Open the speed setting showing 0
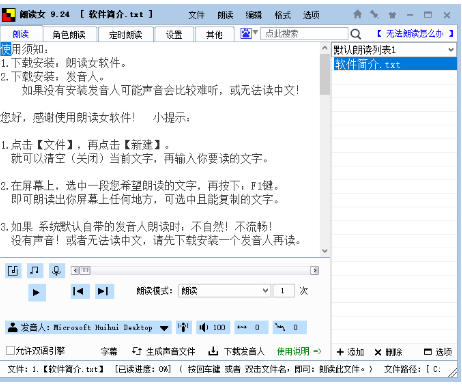The width and height of the screenshot is (462, 387). tap(251, 327)
